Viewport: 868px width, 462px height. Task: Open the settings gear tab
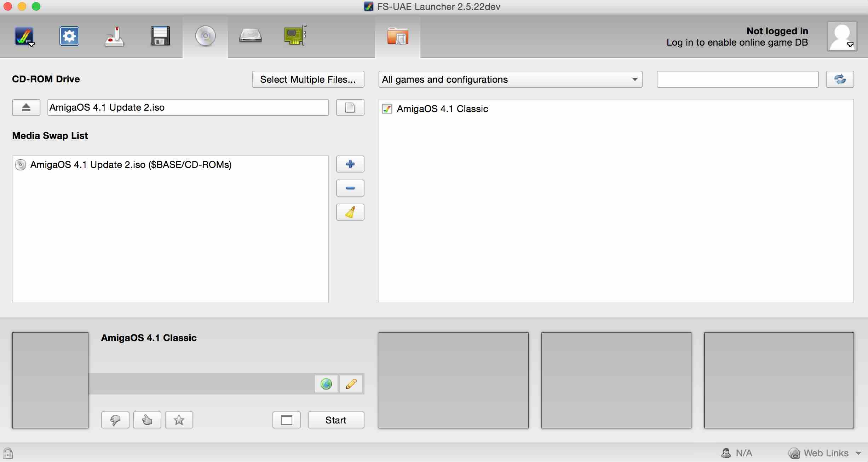click(69, 36)
